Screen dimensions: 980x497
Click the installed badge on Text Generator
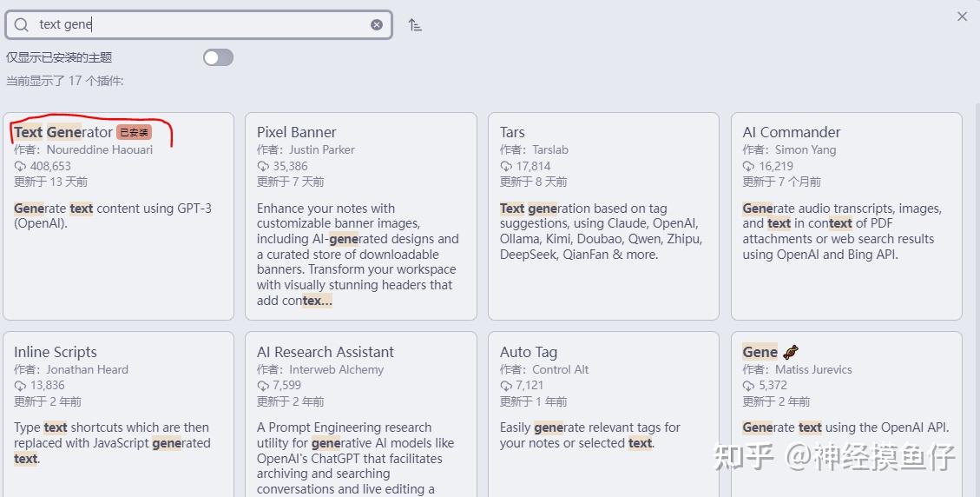[x=134, y=132]
